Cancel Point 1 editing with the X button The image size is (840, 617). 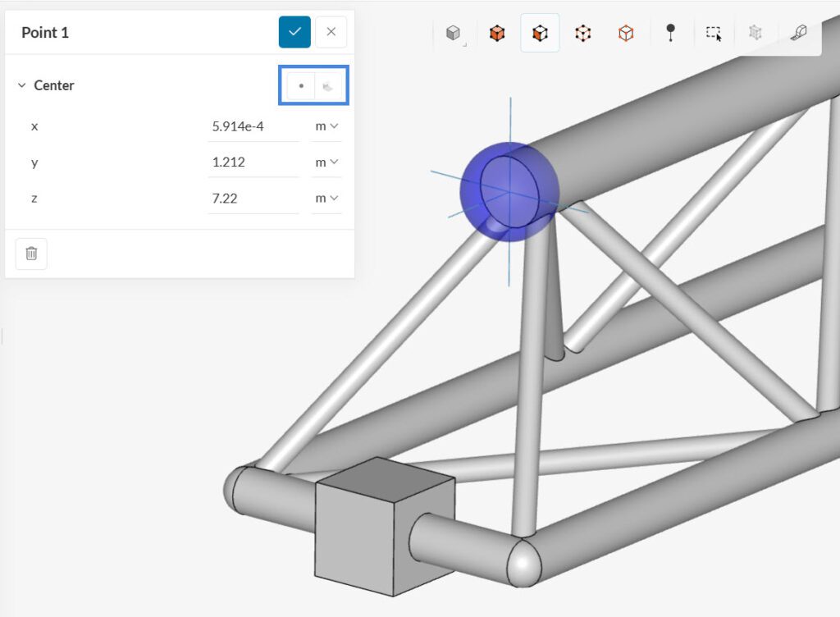(x=331, y=32)
